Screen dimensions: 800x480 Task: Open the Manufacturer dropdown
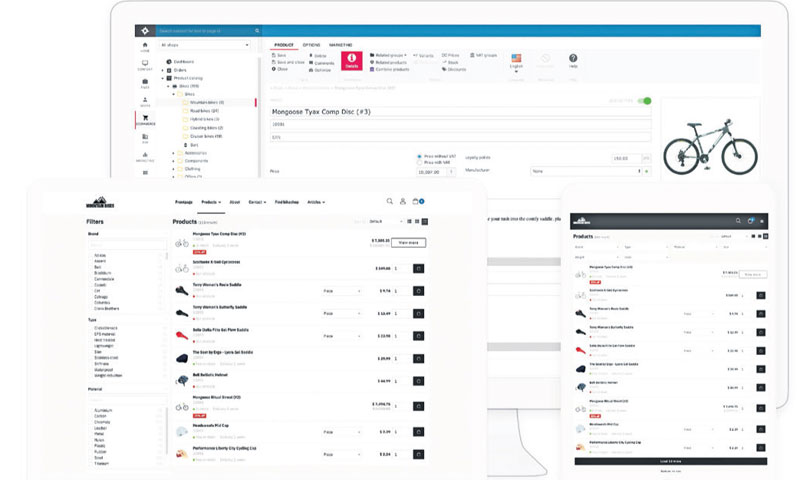point(585,172)
